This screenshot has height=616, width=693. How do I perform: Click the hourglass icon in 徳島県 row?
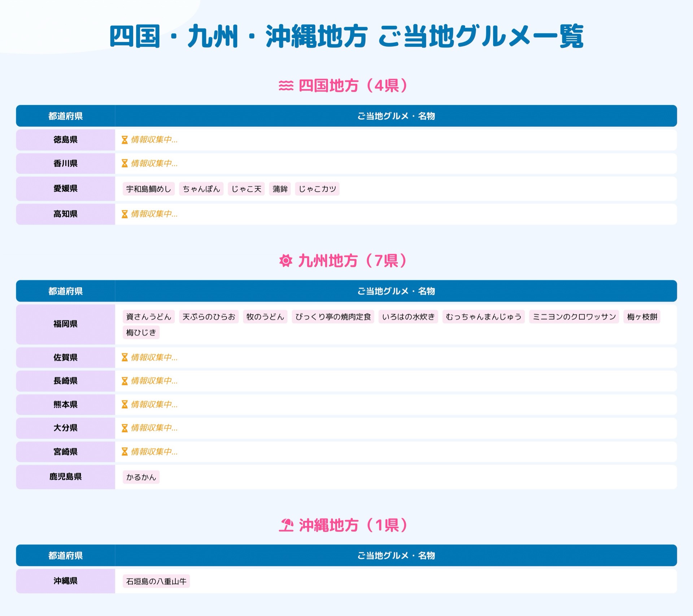point(125,140)
